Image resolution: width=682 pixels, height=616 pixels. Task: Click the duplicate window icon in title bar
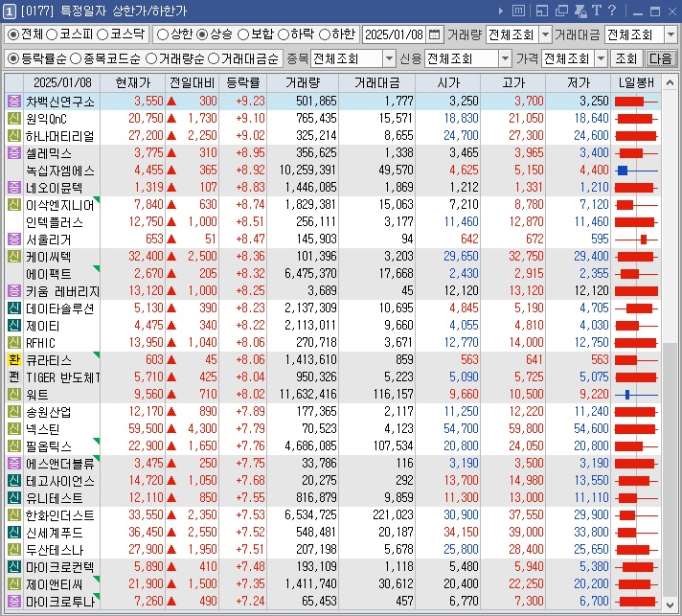click(562, 11)
